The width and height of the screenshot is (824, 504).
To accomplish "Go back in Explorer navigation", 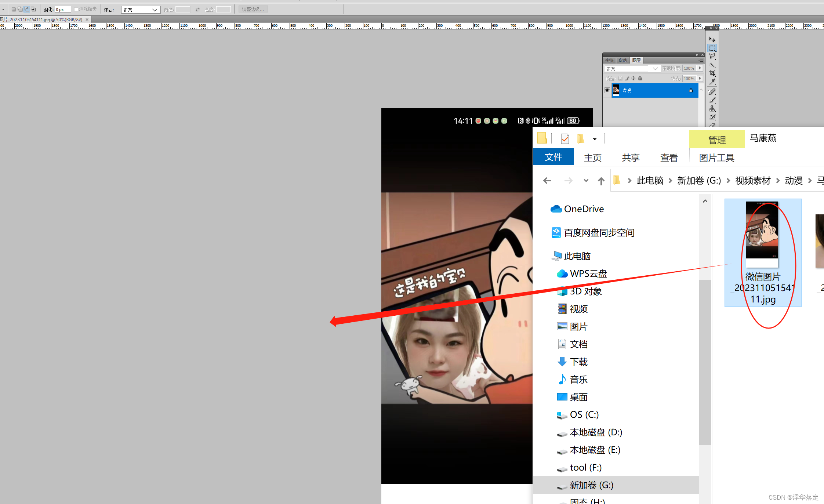I will (547, 181).
